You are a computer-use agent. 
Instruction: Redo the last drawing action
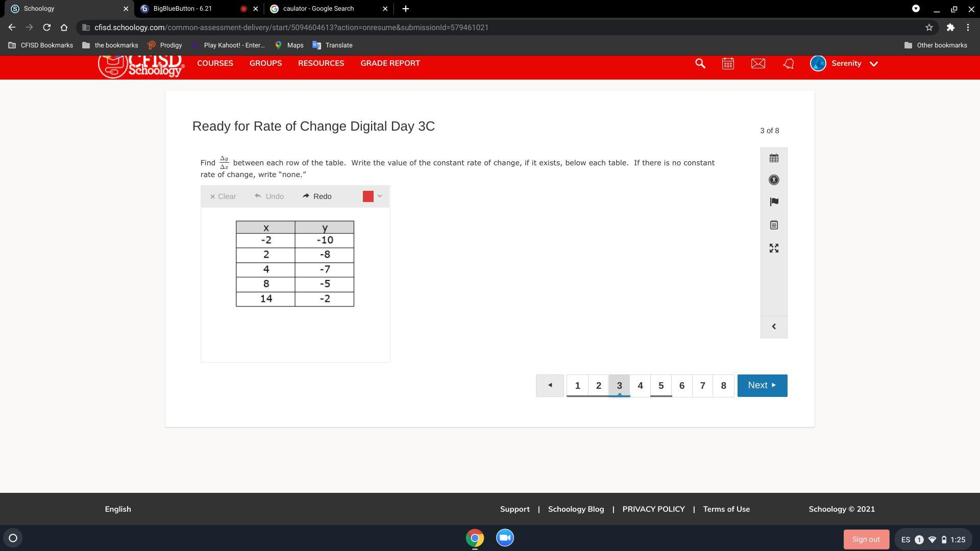click(316, 196)
